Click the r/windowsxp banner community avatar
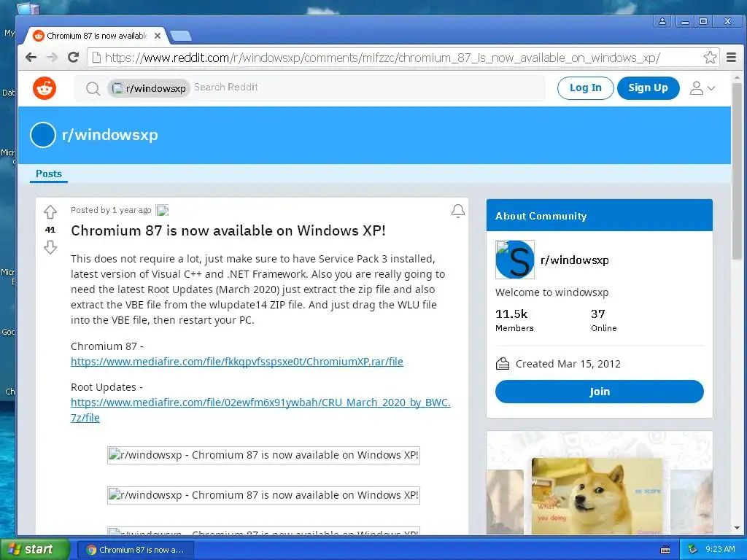 43,135
